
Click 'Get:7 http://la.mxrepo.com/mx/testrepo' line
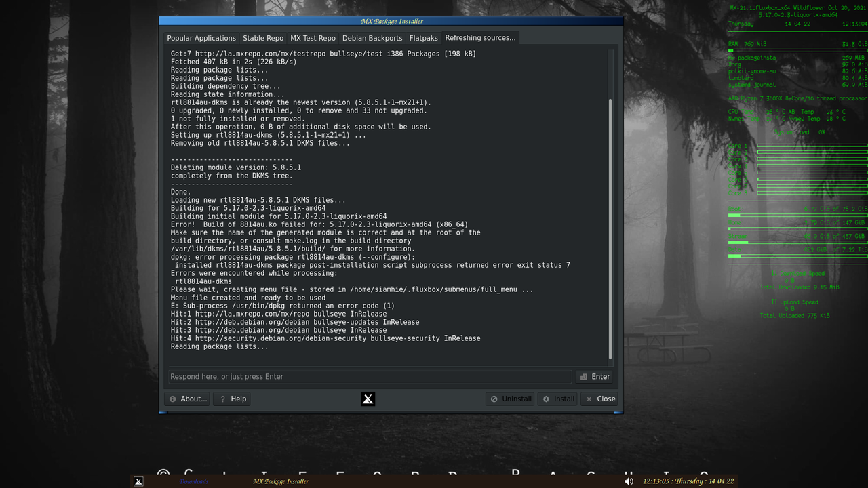(323, 54)
